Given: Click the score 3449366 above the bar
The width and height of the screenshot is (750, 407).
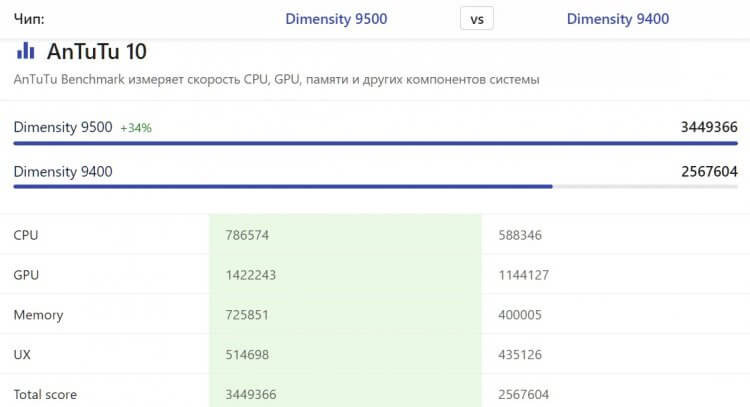Looking at the screenshot, I should click(709, 127).
